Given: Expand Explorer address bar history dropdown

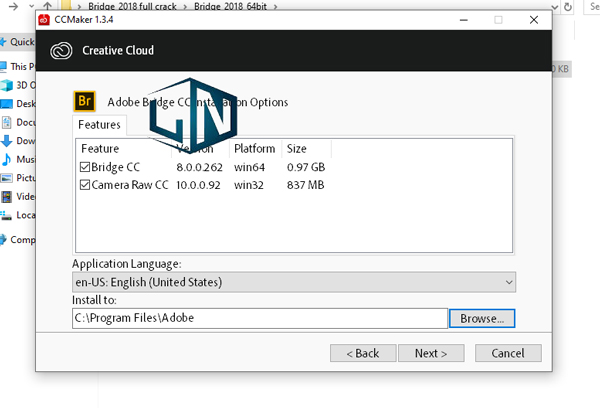Looking at the screenshot, I should [x=554, y=7].
